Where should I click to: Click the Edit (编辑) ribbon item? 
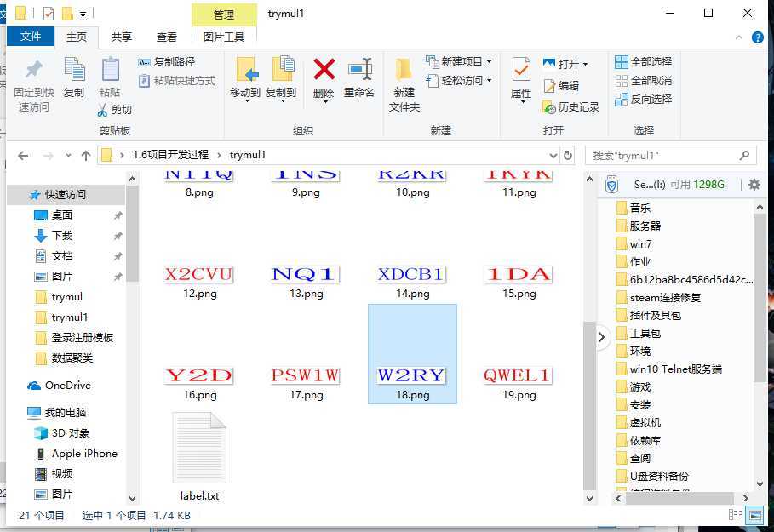(561, 85)
